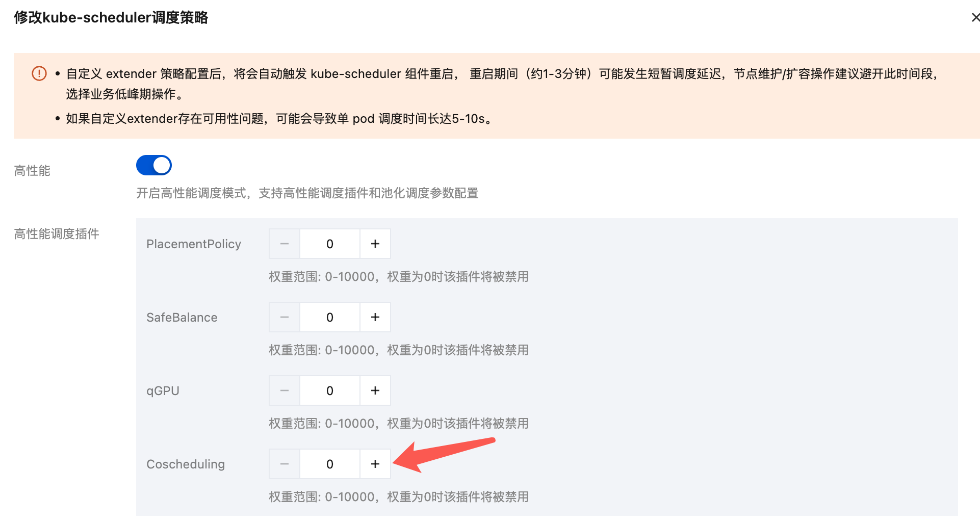Viewport: 980px width, 523px height.
Task: Increase the qGPU weight with plus
Action: click(x=375, y=390)
